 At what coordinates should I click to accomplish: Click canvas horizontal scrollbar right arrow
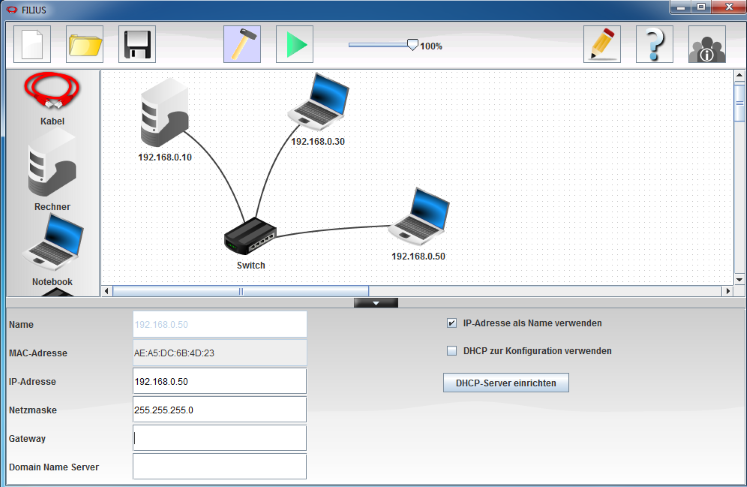point(727,291)
